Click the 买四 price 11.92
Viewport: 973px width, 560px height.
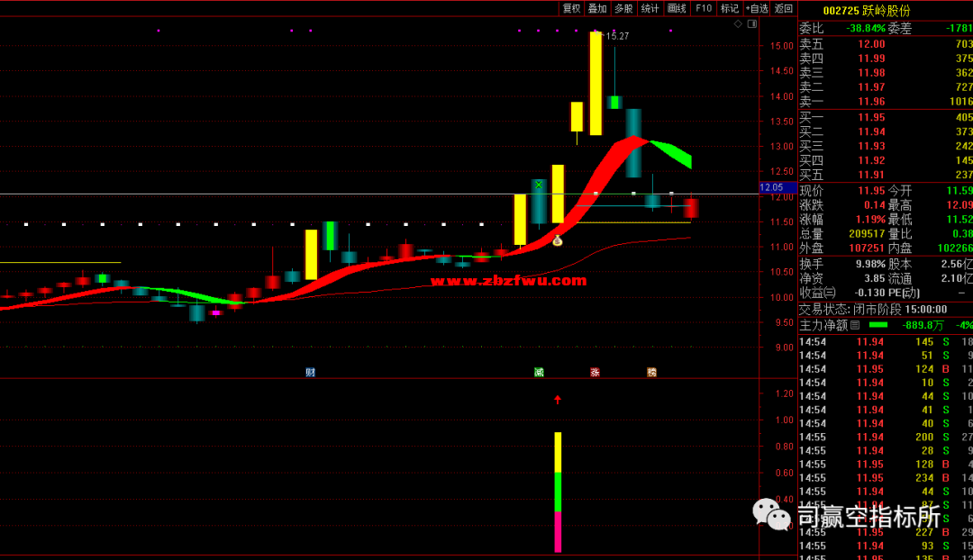point(871,160)
